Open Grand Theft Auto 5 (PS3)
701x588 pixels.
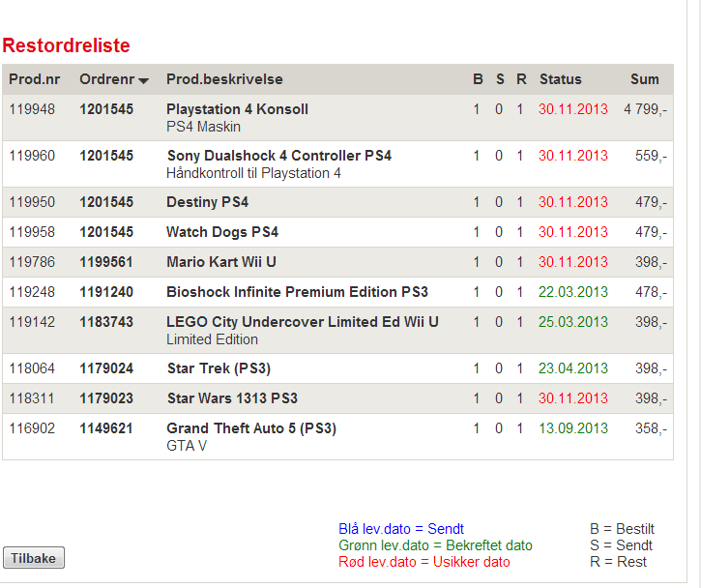coord(251,428)
